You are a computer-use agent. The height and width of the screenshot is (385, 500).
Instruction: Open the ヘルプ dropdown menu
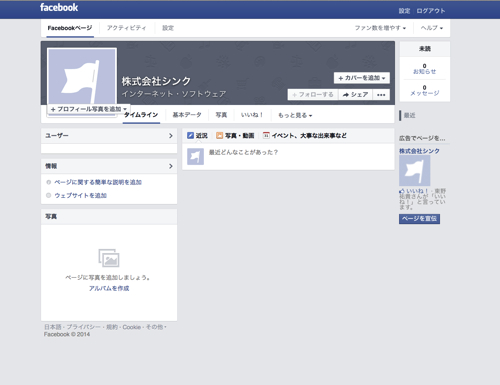(432, 28)
